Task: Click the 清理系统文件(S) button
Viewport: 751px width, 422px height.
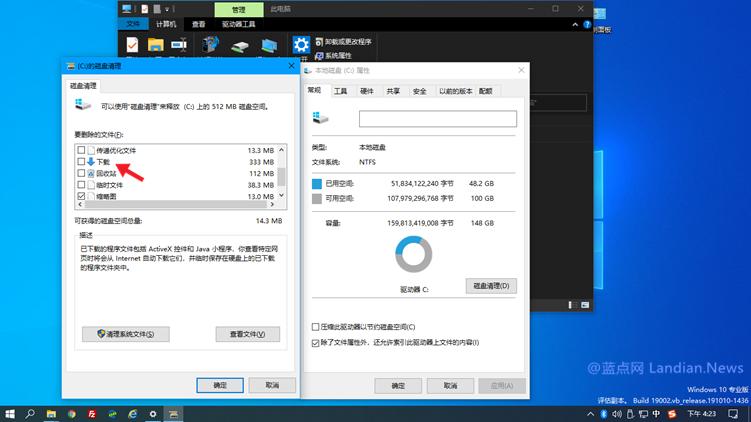Action: (x=125, y=334)
